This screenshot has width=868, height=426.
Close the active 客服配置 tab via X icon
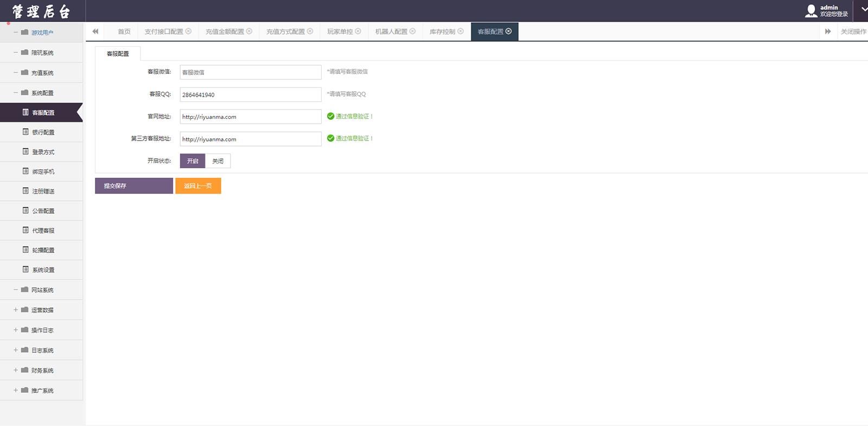click(508, 31)
